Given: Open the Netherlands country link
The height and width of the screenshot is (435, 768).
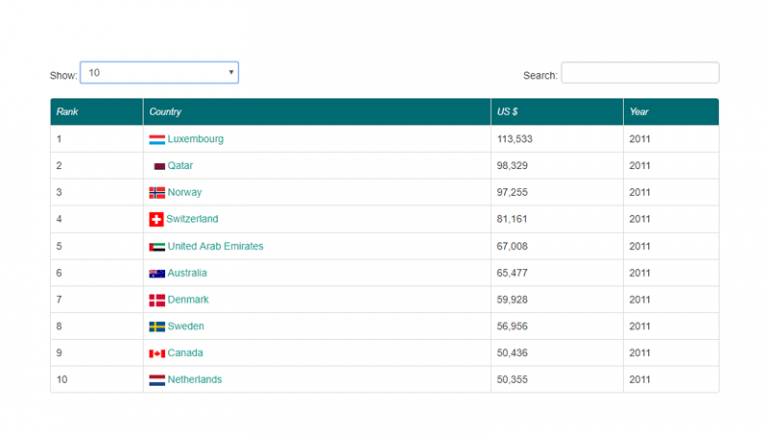Looking at the screenshot, I should point(195,380).
